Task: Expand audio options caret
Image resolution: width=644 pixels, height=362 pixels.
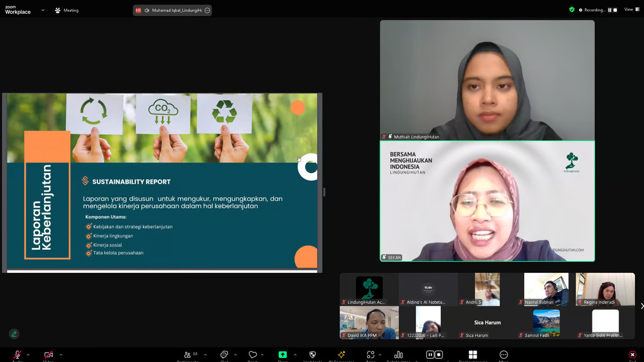Action: click(28, 354)
